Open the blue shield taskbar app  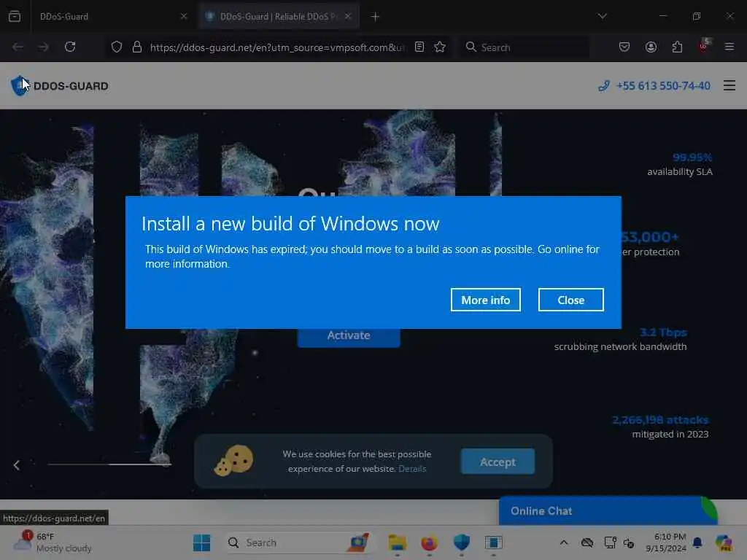coord(461,542)
